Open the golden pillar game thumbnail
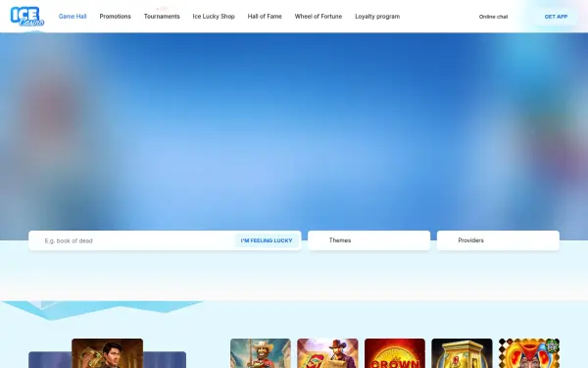The width and height of the screenshot is (588, 368). tap(462, 353)
